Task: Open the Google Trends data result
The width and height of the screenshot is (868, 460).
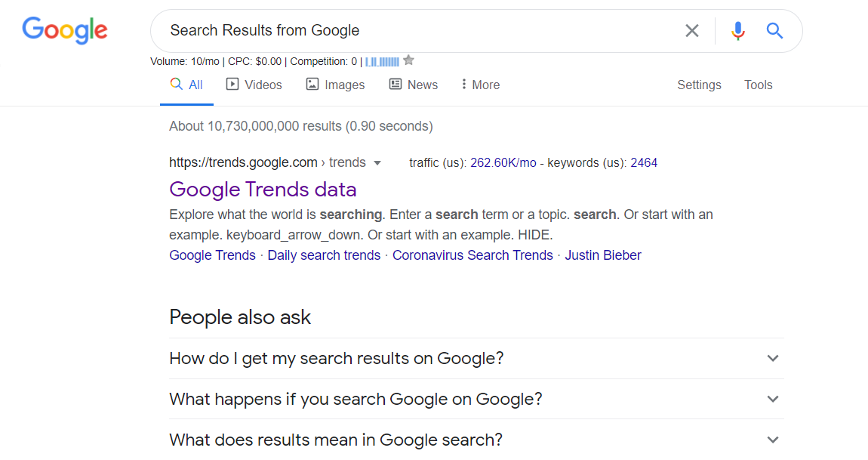Action: (x=263, y=189)
